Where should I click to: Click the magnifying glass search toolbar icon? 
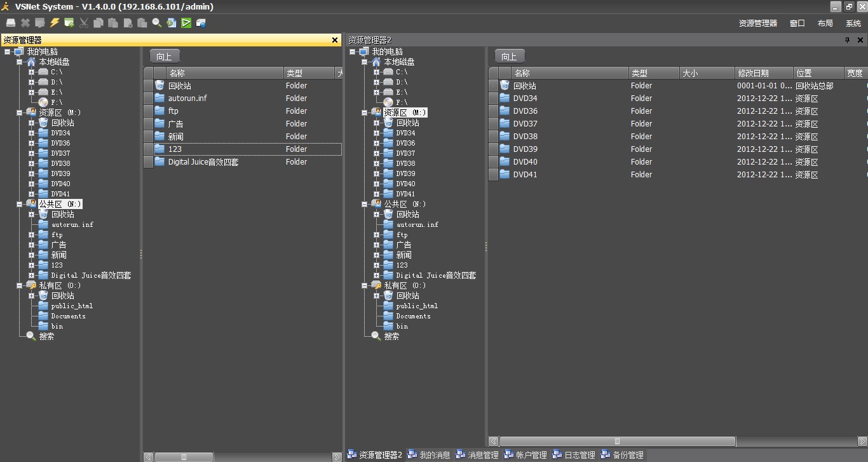point(157,23)
